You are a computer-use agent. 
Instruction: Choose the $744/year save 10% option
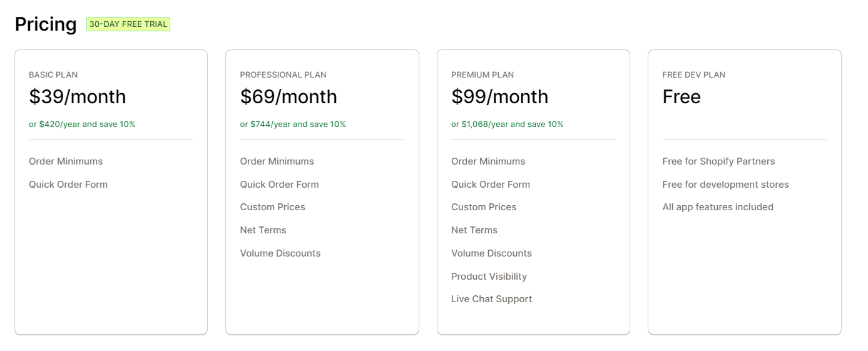tap(293, 124)
